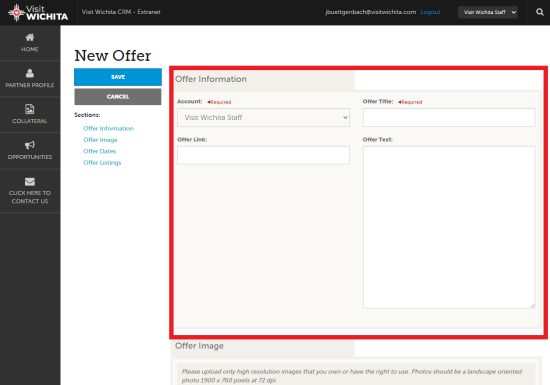Click the Visit Wichita logo
The width and height of the screenshot is (550, 385).
(x=38, y=13)
